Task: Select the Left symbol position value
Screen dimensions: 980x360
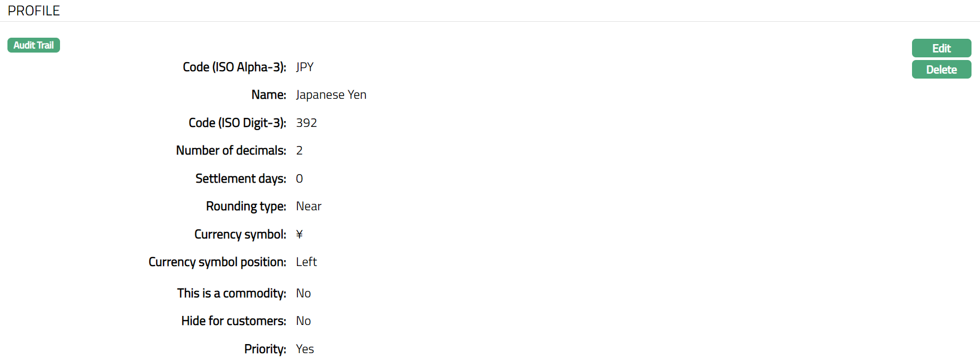Action: (306, 262)
